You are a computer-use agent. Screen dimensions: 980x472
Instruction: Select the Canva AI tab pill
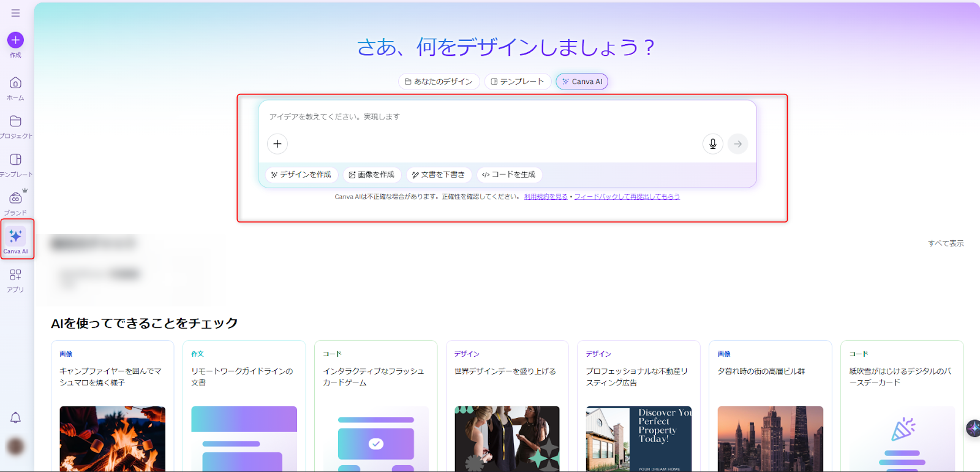coord(582,82)
